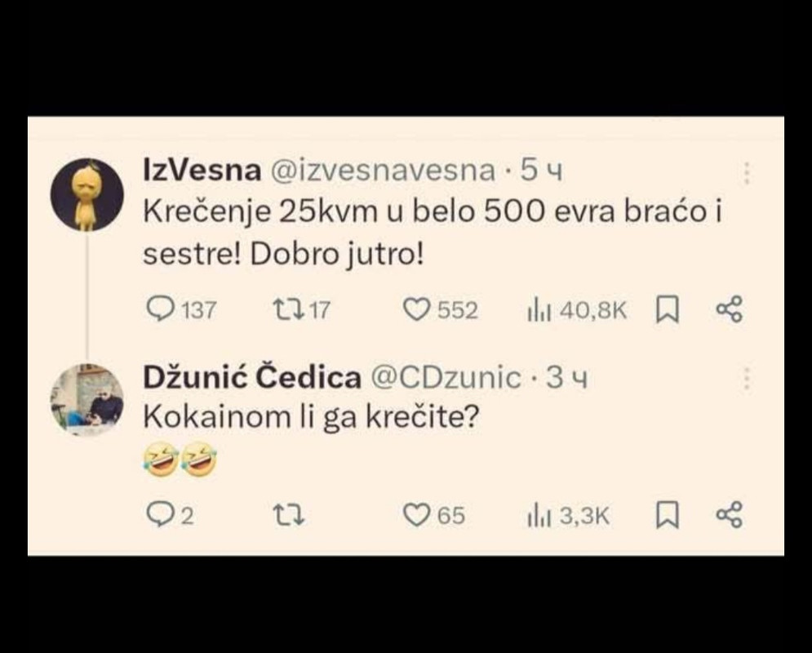Open the Džunić Čedica display name
The image size is (812, 653).
click(x=252, y=376)
